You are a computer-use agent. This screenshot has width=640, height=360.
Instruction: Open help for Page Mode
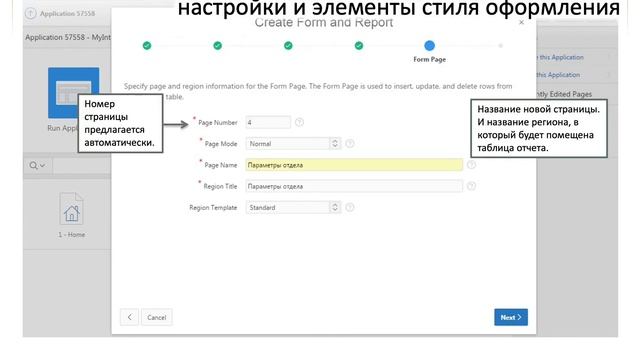point(350,144)
